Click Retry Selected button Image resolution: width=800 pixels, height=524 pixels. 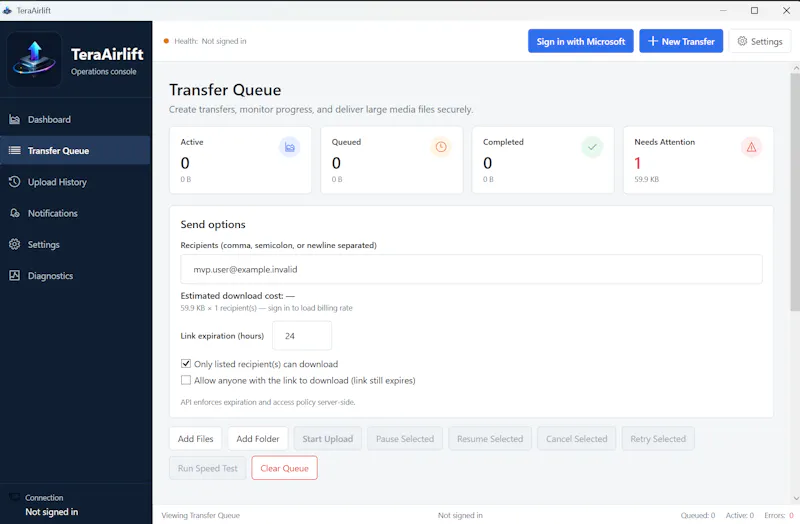(658, 439)
